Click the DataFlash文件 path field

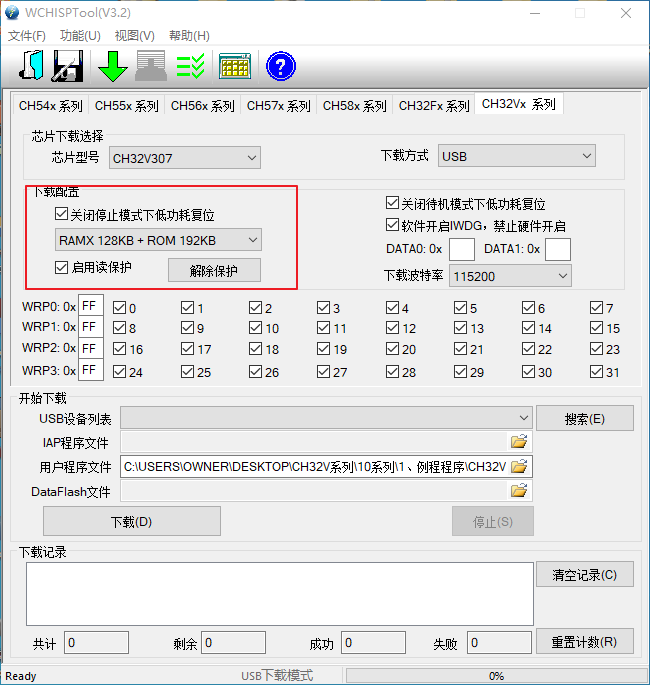tap(315, 491)
